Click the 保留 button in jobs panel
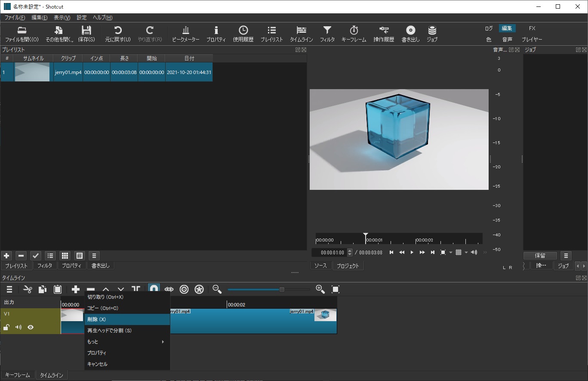The height and width of the screenshot is (381, 588). pyautogui.click(x=540, y=256)
